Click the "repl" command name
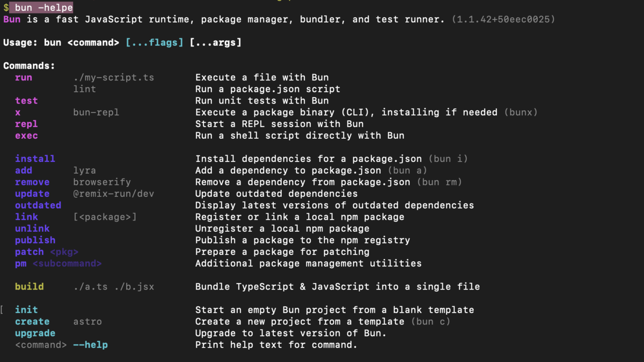This screenshot has width=644, height=362. (x=26, y=124)
